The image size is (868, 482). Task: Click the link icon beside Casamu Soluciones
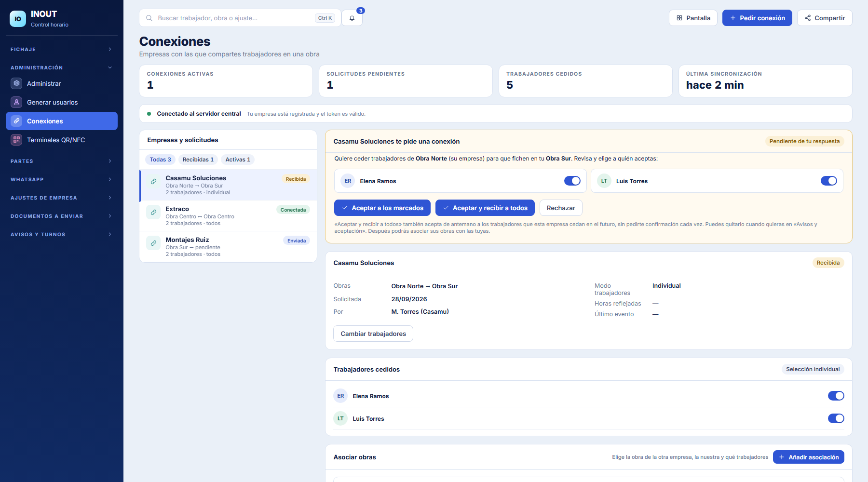coord(153,182)
